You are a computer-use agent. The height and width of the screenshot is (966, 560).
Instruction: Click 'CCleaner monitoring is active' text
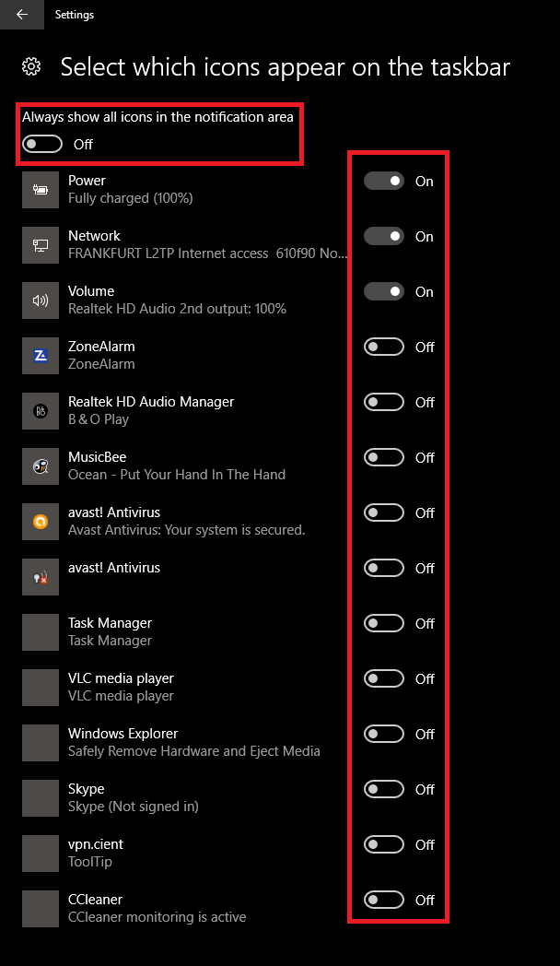[157, 917]
